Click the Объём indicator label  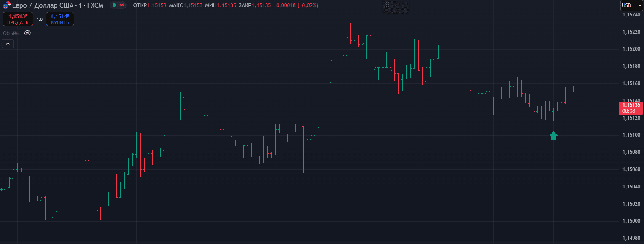click(11, 33)
